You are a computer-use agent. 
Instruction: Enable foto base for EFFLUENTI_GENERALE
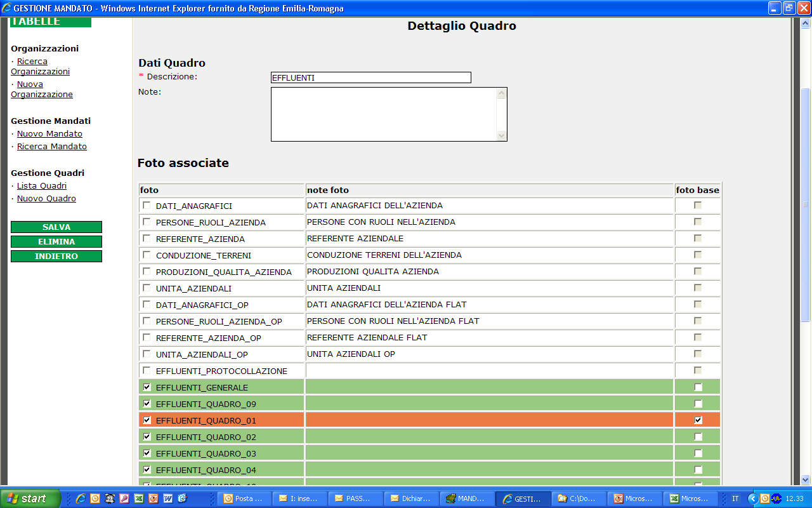pyautogui.click(x=698, y=387)
